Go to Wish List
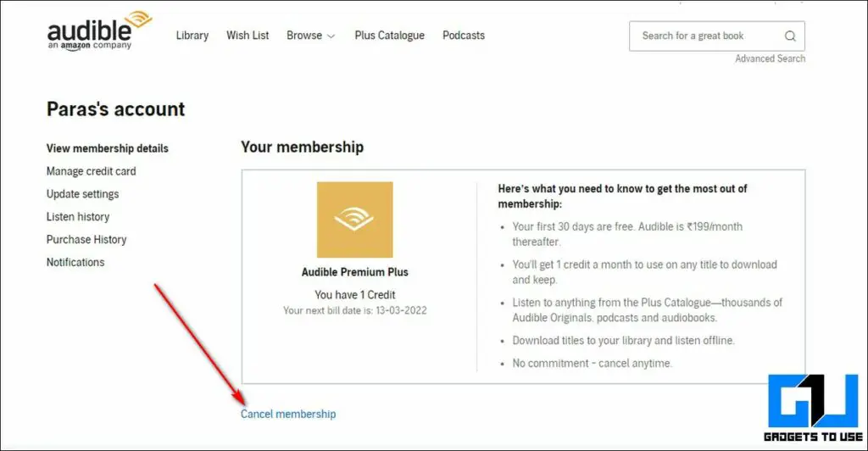This screenshot has width=868, height=451. pyautogui.click(x=248, y=36)
